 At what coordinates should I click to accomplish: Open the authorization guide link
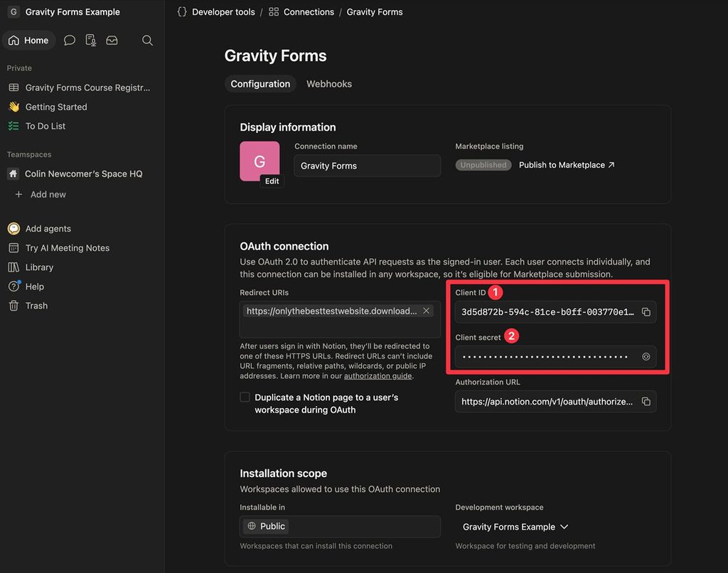[378, 376]
